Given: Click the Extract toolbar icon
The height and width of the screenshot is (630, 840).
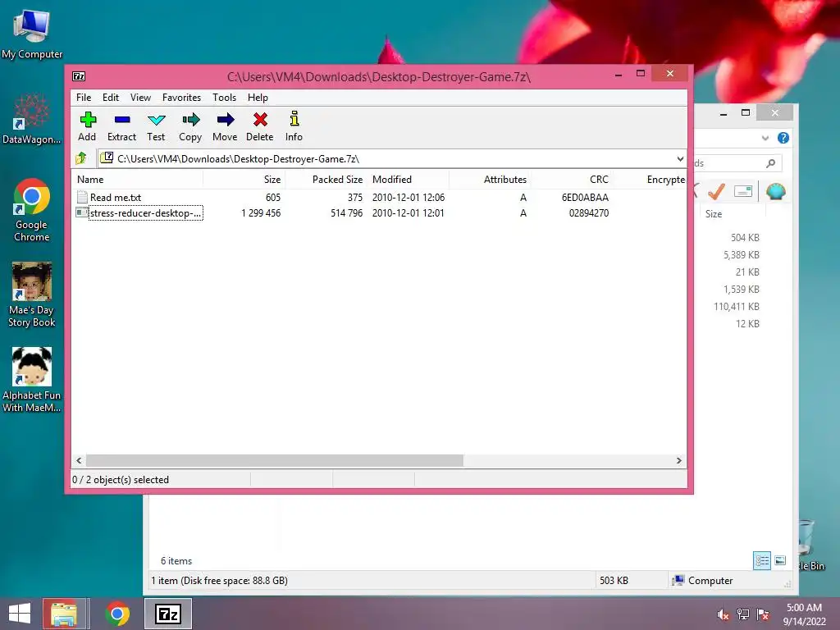Looking at the screenshot, I should [x=122, y=120].
